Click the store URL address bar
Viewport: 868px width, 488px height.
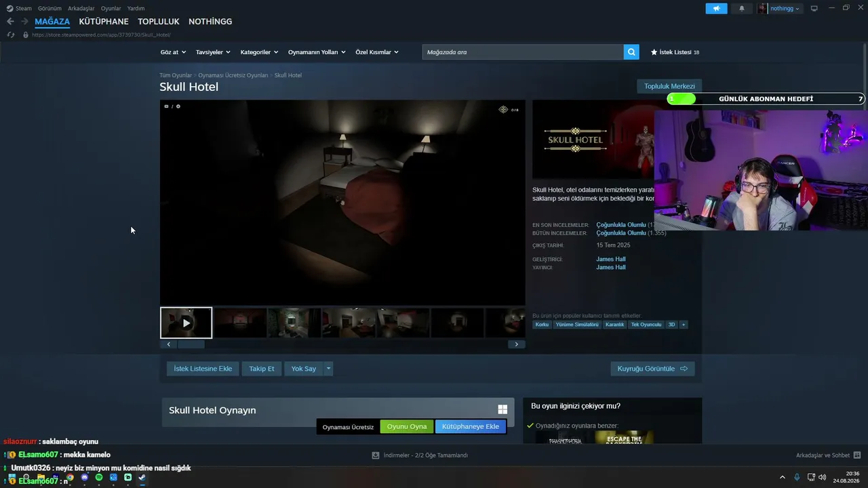coord(101,35)
